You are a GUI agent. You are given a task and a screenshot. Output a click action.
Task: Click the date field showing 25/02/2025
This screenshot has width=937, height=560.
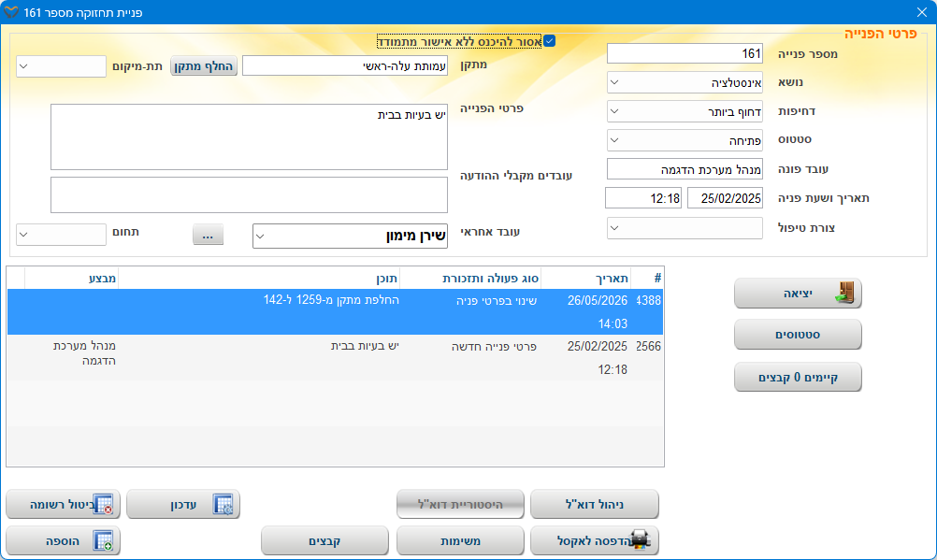tap(725, 198)
